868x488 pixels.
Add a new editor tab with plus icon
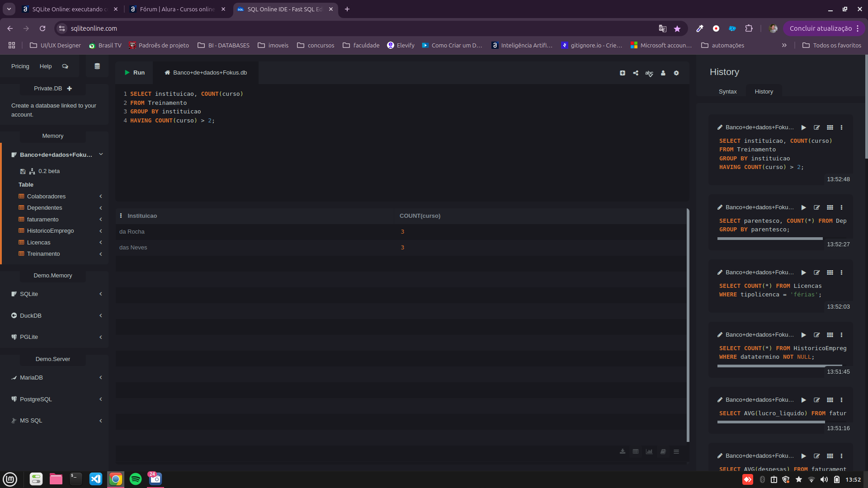point(623,73)
